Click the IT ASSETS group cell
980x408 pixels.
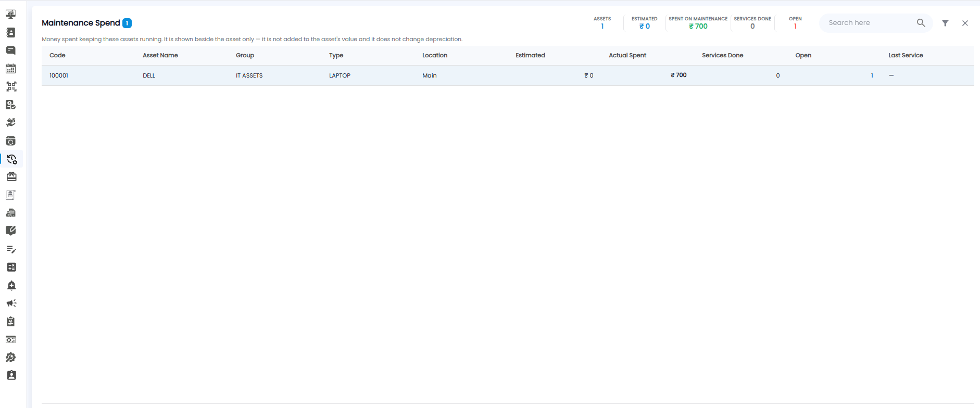tap(249, 75)
